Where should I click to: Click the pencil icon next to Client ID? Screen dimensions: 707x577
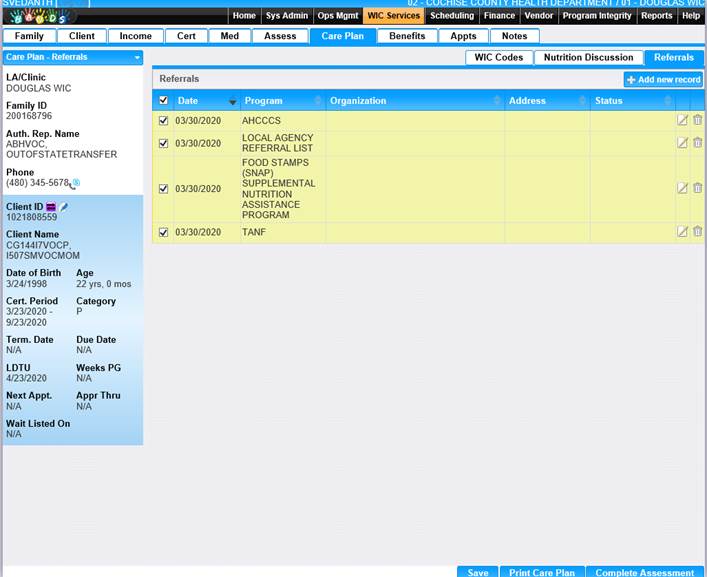click(64, 207)
